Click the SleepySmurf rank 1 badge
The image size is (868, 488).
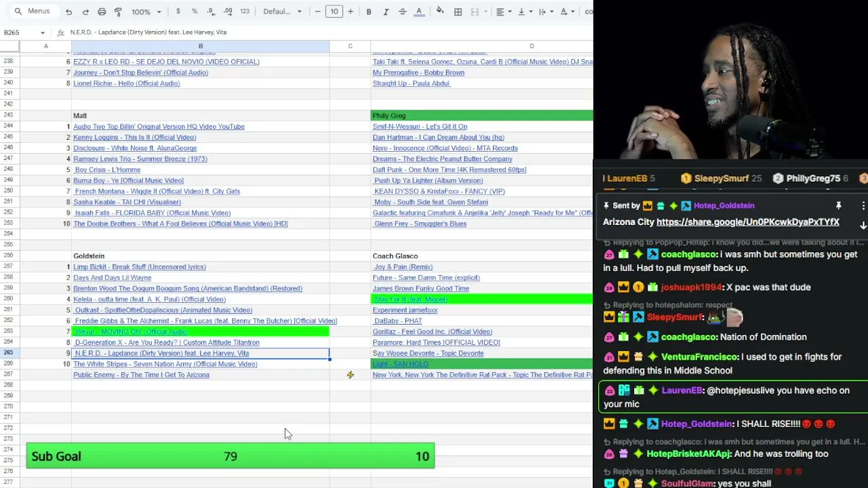(686, 178)
